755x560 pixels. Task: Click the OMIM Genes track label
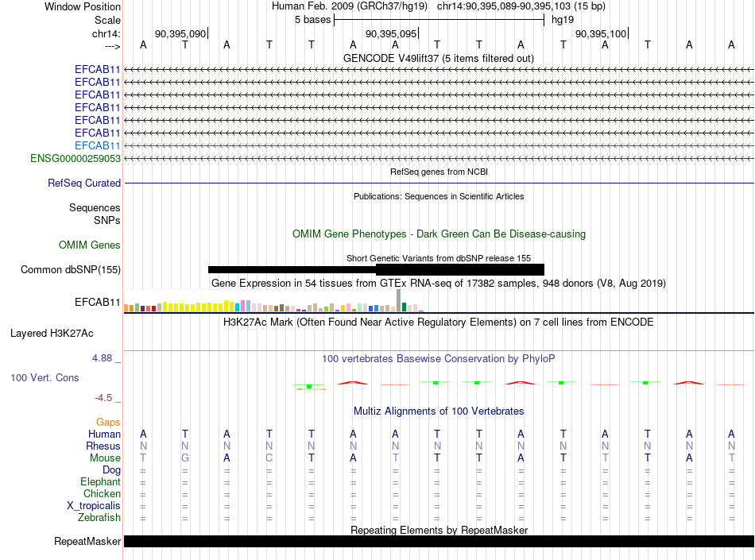(x=89, y=245)
